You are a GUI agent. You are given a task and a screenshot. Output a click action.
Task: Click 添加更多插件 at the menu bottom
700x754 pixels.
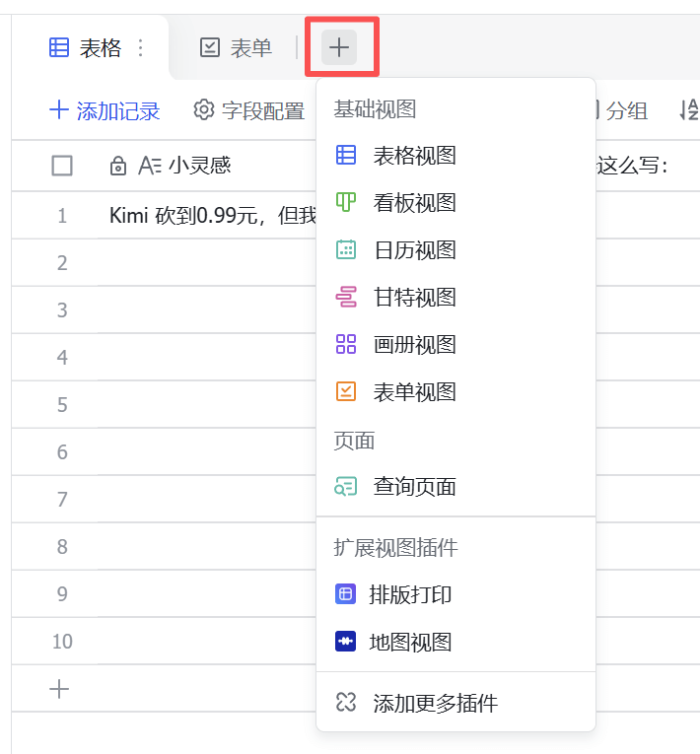[x=435, y=703]
